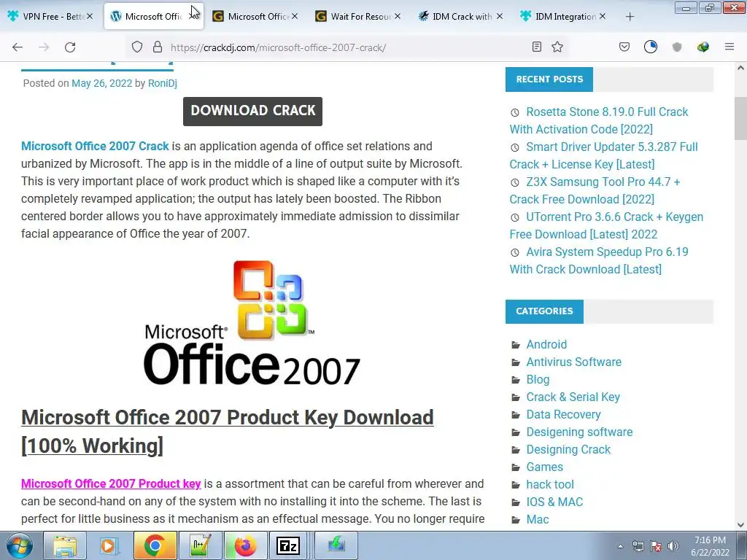Click the network tray icon
This screenshot has width=747, height=560.
point(638,546)
